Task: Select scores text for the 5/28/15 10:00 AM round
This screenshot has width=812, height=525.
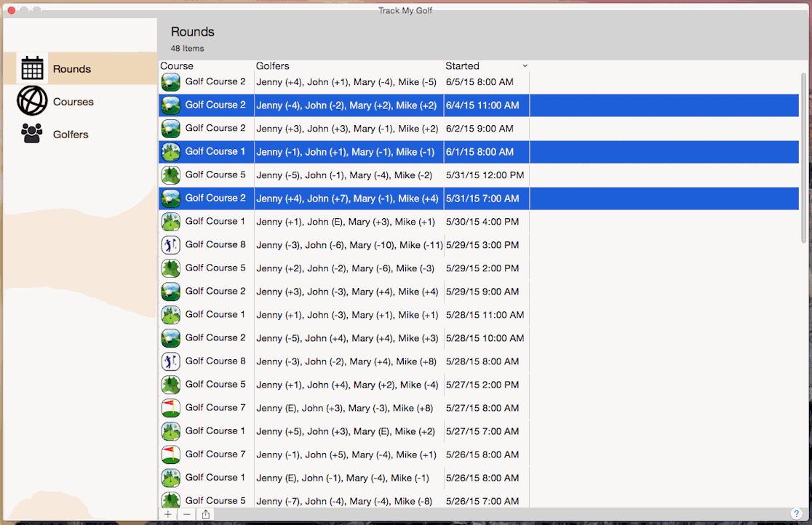Action: click(347, 338)
